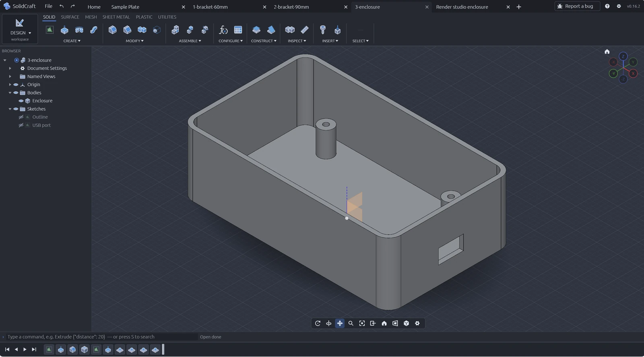Select the Fillet tool in Modify group
This screenshot has width=644, height=357.
click(113, 30)
